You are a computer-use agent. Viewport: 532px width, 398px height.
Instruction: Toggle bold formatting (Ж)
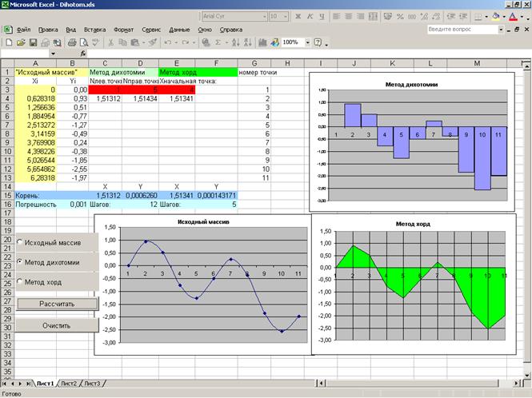click(299, 16)
